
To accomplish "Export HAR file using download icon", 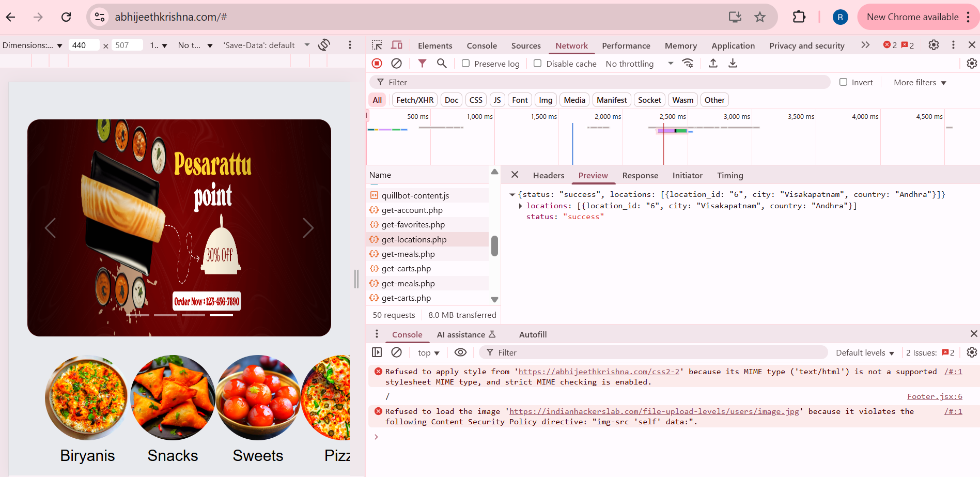I will tap(733, 63).
